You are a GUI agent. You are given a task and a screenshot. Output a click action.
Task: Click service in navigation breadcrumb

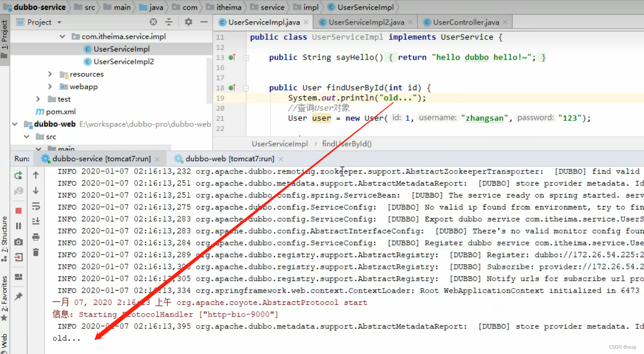(x=267, y=7)
